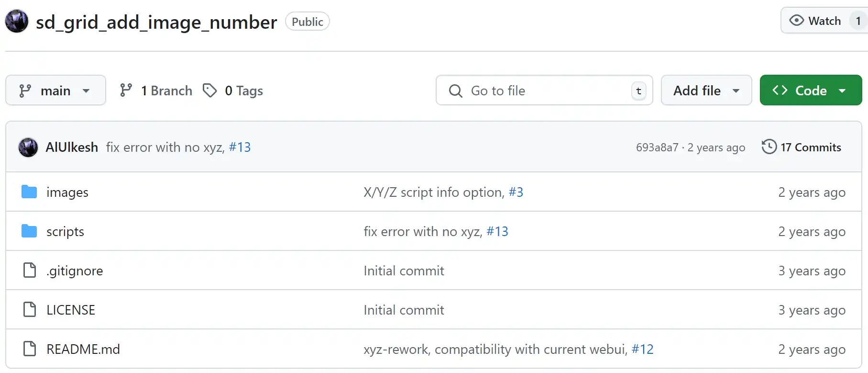Open issue #13 in the latest commit message
868x373 pixels.
[x=240, y=147]
